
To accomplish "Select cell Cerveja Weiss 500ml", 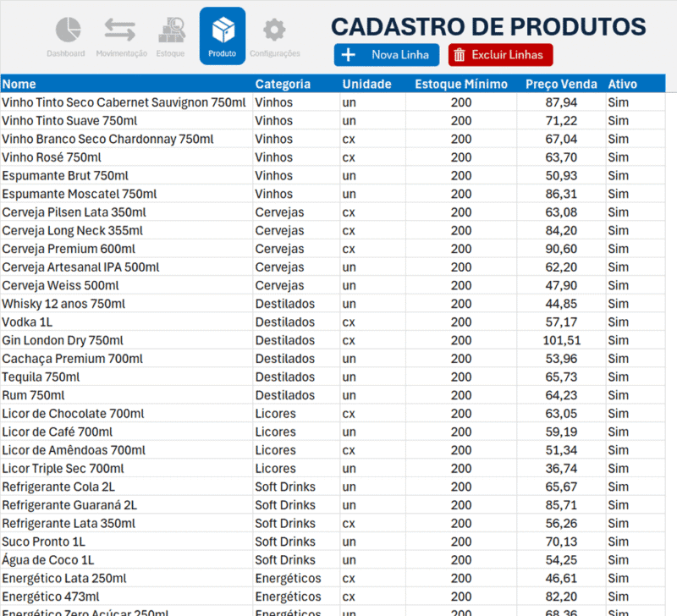I will click(126, 285).
